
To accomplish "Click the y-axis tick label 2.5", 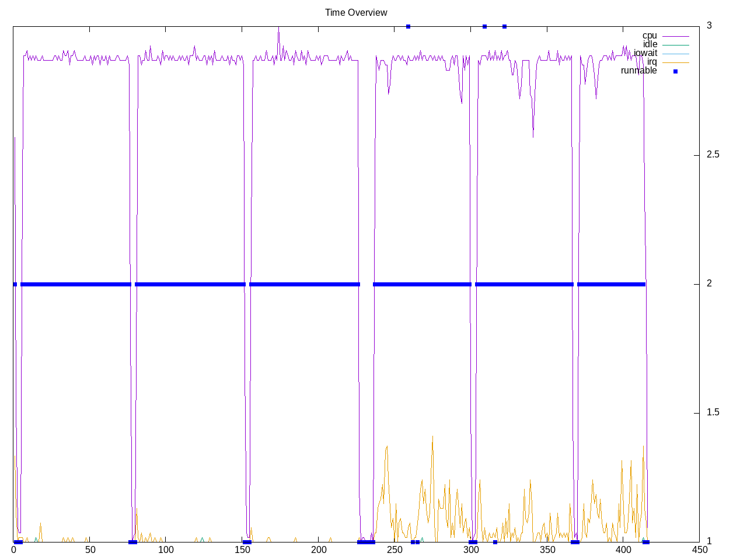I will pos(713,155).
